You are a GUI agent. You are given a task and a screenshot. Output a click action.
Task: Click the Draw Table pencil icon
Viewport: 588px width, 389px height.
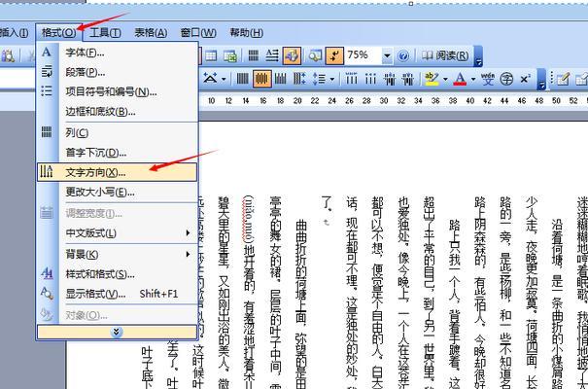pyautogui.click(x=563, y=79)
